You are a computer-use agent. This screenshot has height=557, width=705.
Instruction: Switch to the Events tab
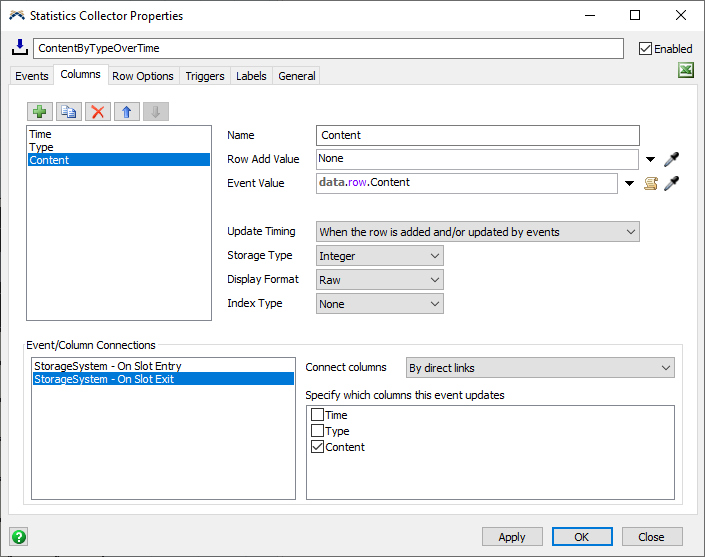32,76
